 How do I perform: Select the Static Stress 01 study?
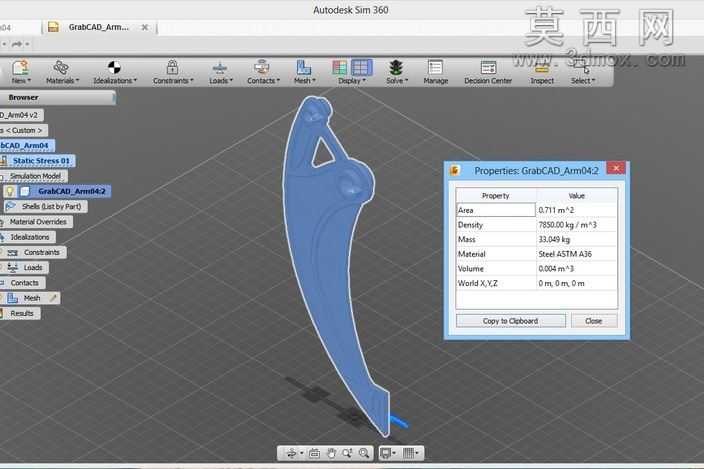[x=41, y=161]
